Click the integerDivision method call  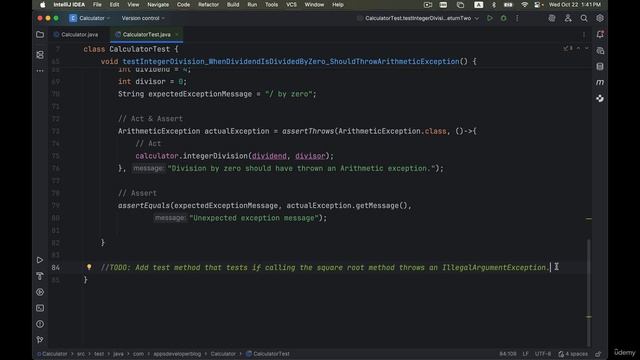coord(215,156)
